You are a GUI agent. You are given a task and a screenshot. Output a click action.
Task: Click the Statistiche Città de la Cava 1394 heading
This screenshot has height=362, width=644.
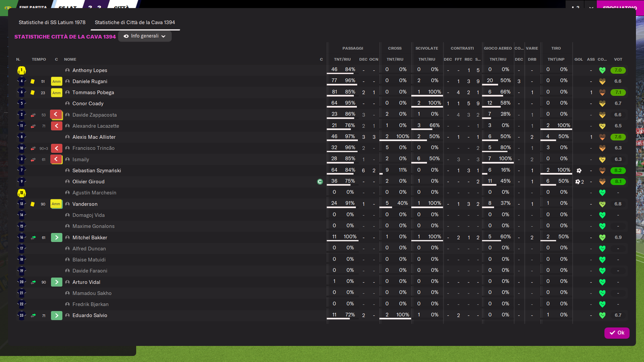pyautogui.click(x=65, y=37)
